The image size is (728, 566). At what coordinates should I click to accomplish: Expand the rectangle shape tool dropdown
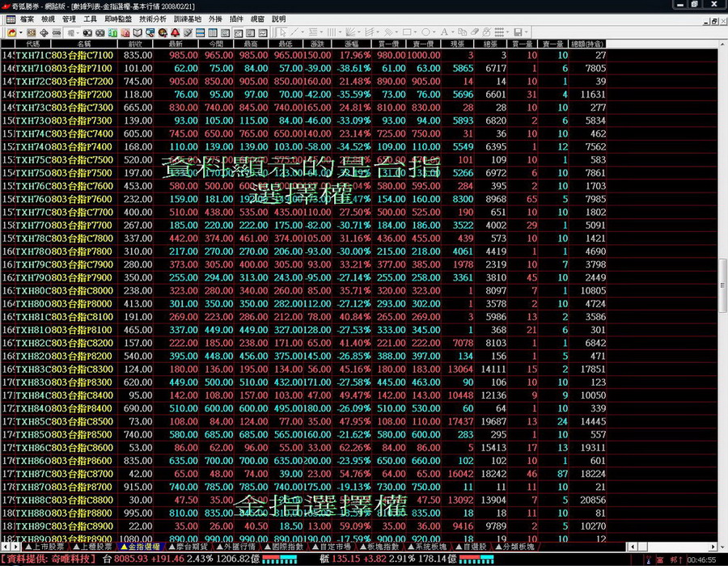coord(416,32)
